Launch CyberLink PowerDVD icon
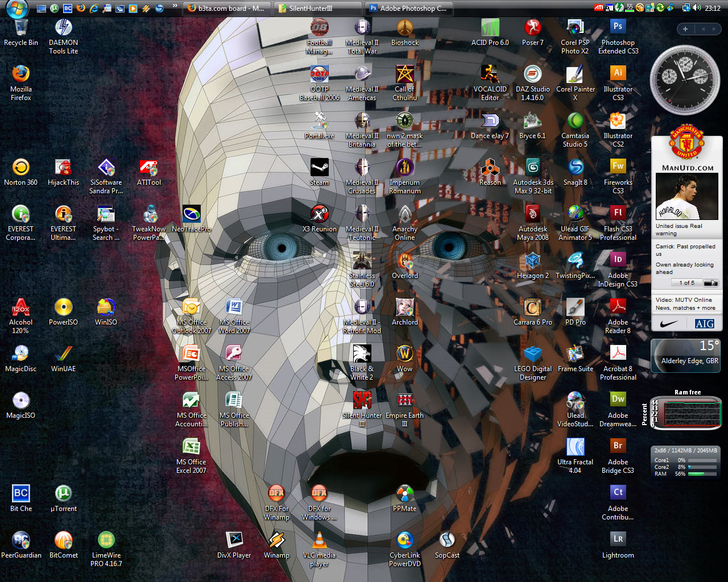The image size is (728, 582). (405, 549)
